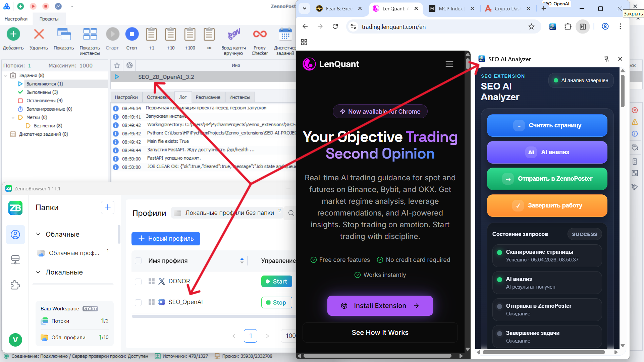The width and height of the screenshot is (644, 362).
Task: Unpin the SEO AI Analyzer side panel
Action: click(x=606, y=59)
